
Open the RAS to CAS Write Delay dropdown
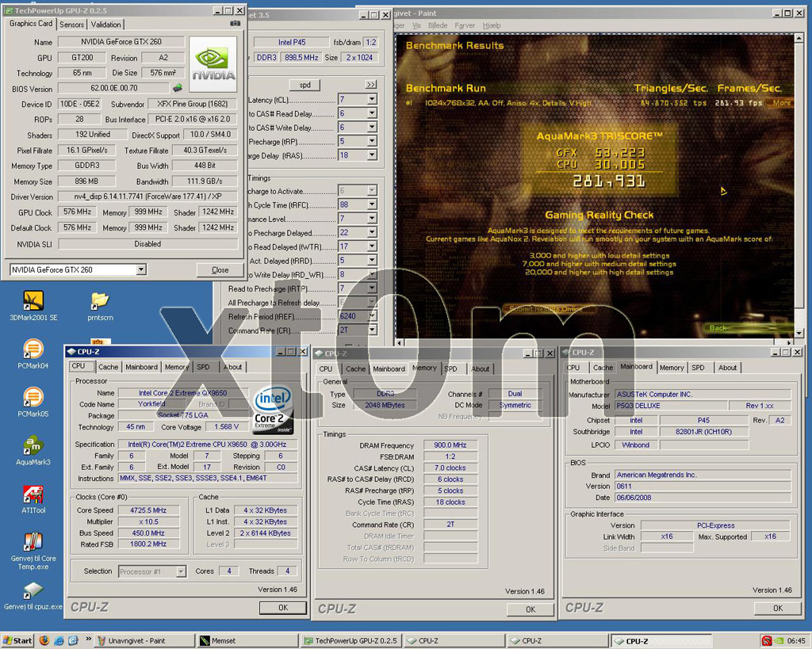[372, 127]
